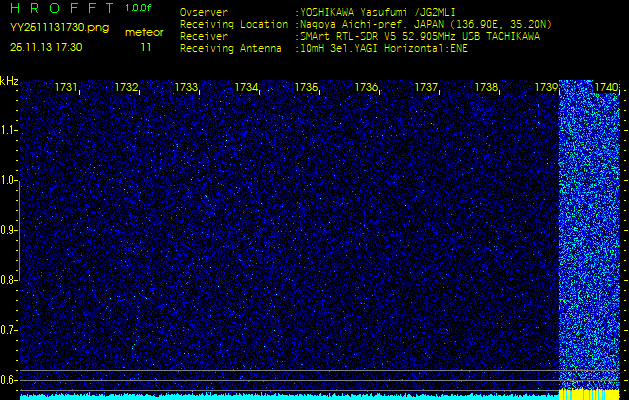Select the 1735 time marker
Viewport: 629px width, 400px height.
tap(306, 88)
